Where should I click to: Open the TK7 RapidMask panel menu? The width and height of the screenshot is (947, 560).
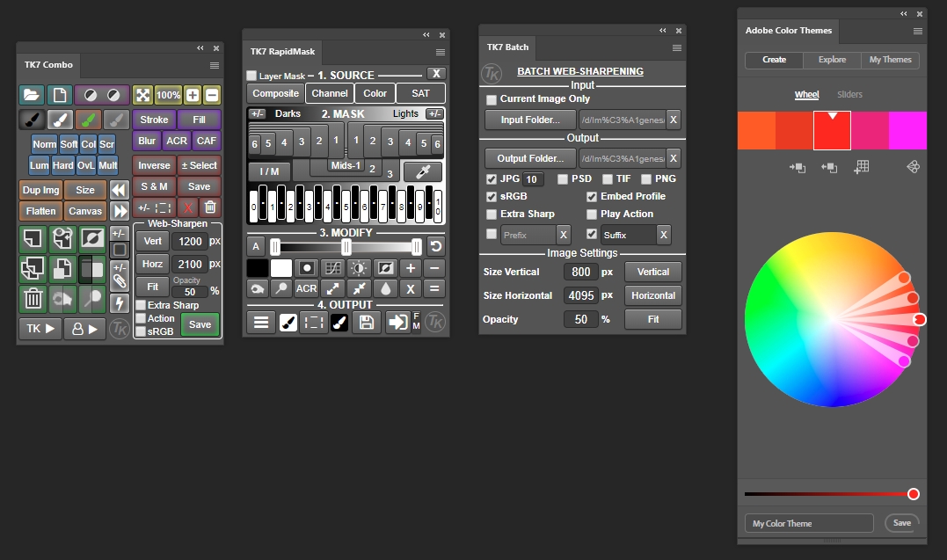[x=441, y=53]
